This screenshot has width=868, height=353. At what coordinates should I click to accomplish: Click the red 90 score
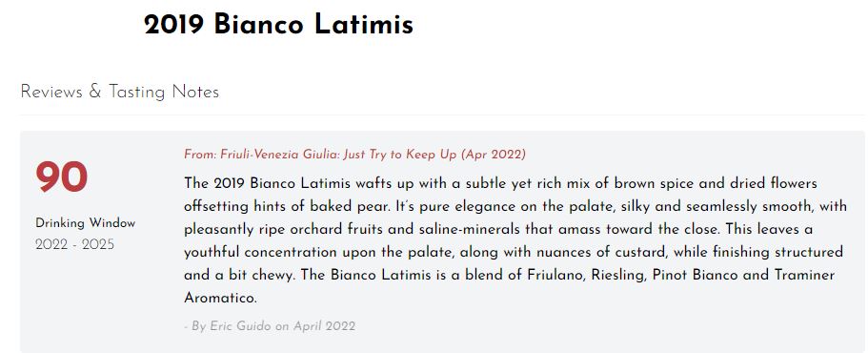(61, 177)
